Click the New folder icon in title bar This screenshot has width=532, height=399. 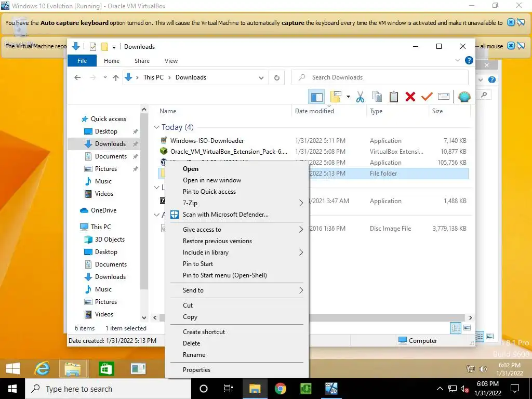pos(104,46)
